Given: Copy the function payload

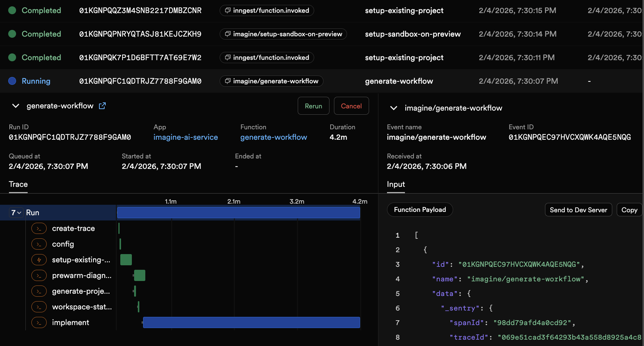Looking at the screenshot, I should pos(629,210).
